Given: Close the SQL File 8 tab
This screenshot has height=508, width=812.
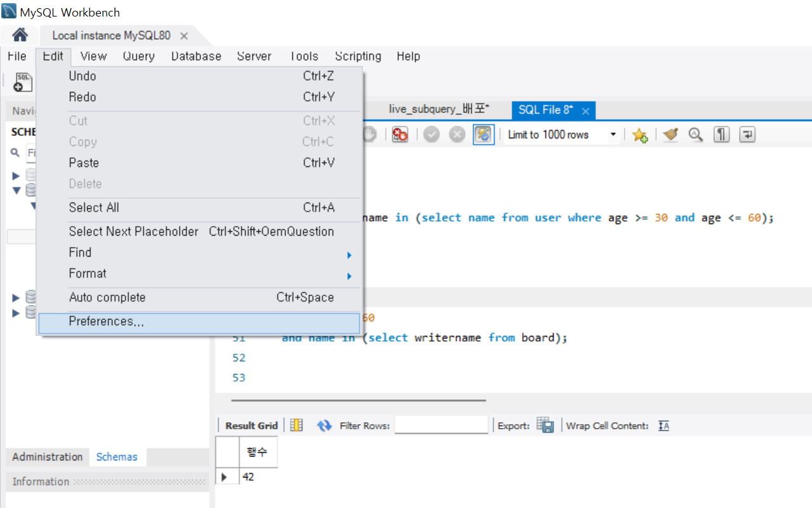Looking at the screenshot, I should tap(586, 111).
